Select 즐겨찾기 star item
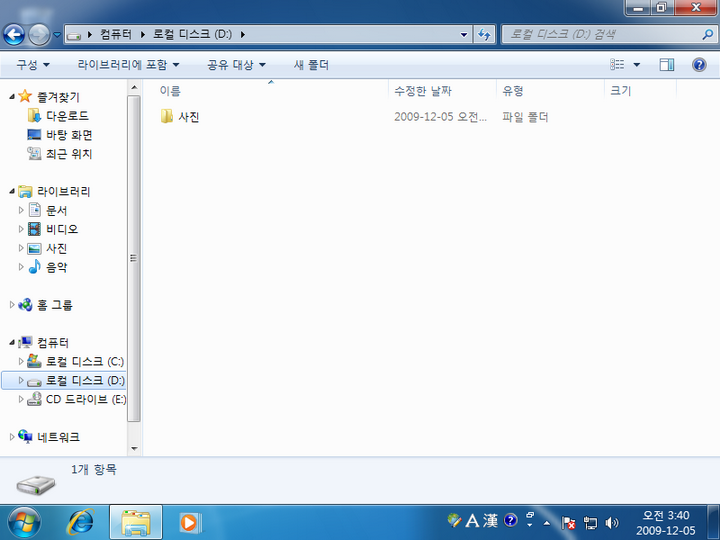The width and height of the screenshot is (720, 540). (x=25, y=96)
